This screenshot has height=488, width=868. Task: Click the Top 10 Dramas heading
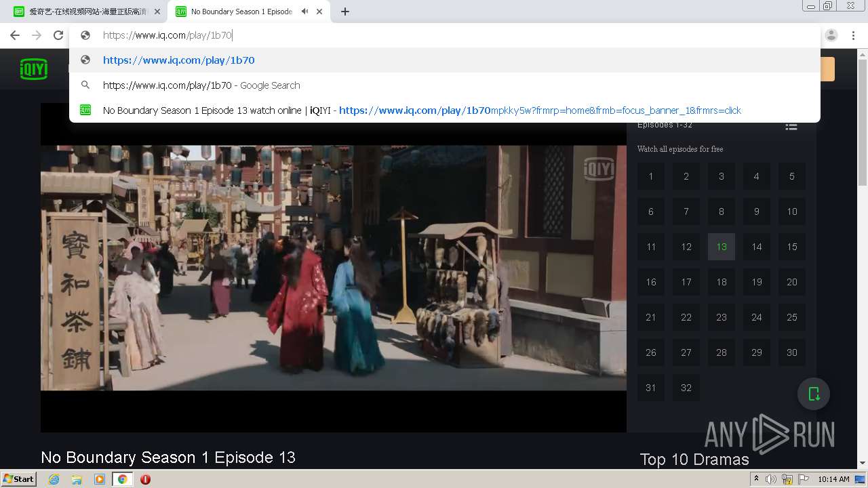click(694, 460)
